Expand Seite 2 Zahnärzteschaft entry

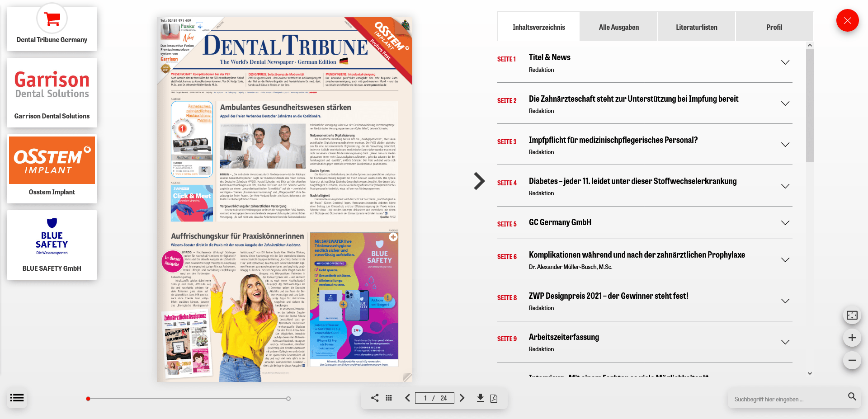coord(785,104)
